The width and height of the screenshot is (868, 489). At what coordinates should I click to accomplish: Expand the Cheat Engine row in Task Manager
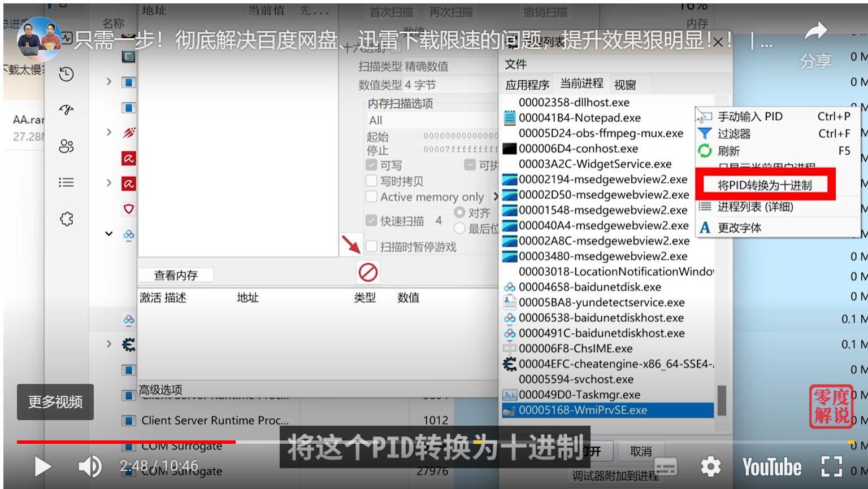[109, 344]
